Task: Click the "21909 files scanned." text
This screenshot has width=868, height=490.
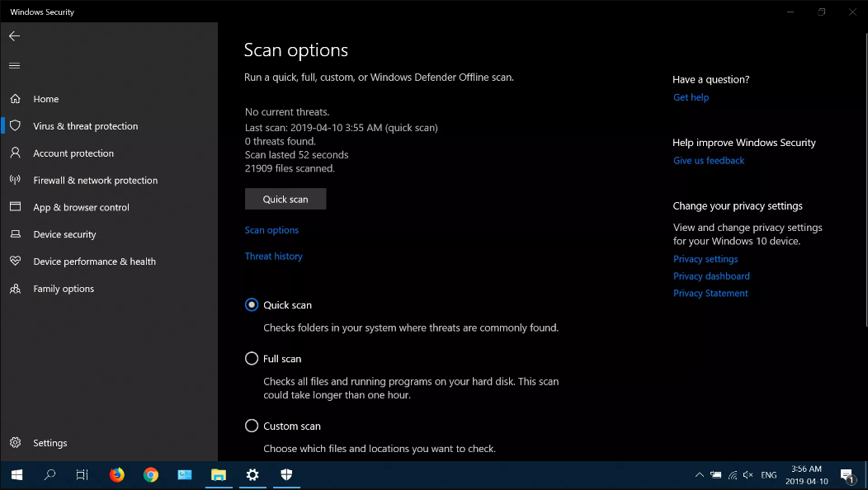Action: click(290, 168)
